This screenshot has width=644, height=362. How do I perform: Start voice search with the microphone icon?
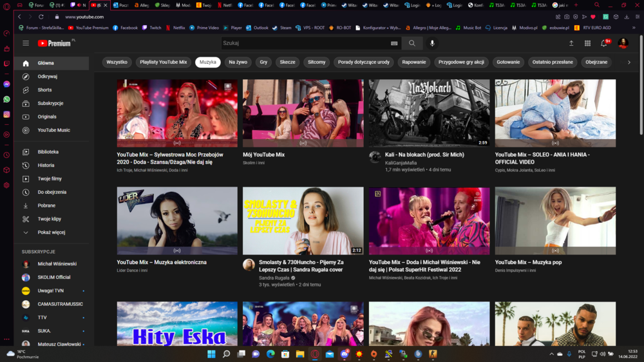pyautogui.click(x=432, y=43)
